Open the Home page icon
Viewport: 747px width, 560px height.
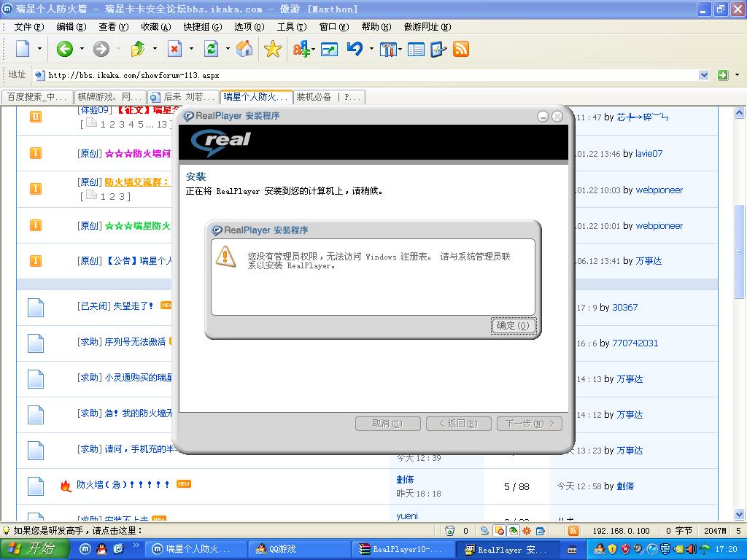[x=244, y=49]
